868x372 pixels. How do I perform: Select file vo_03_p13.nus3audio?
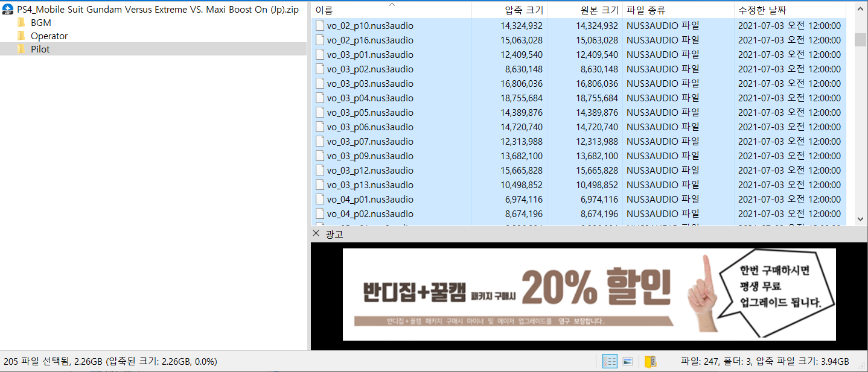369,185
